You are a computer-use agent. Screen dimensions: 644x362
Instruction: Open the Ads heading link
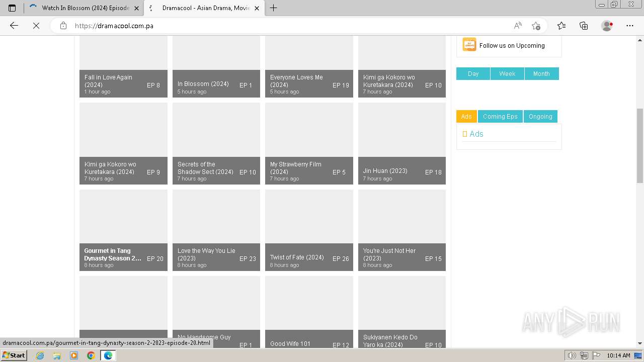click(476, 134)
